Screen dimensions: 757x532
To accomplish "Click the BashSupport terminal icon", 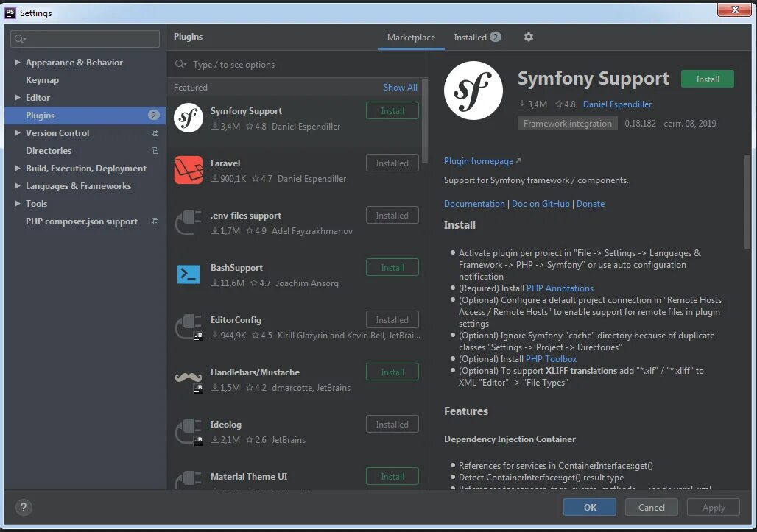I will pos(189,274).
